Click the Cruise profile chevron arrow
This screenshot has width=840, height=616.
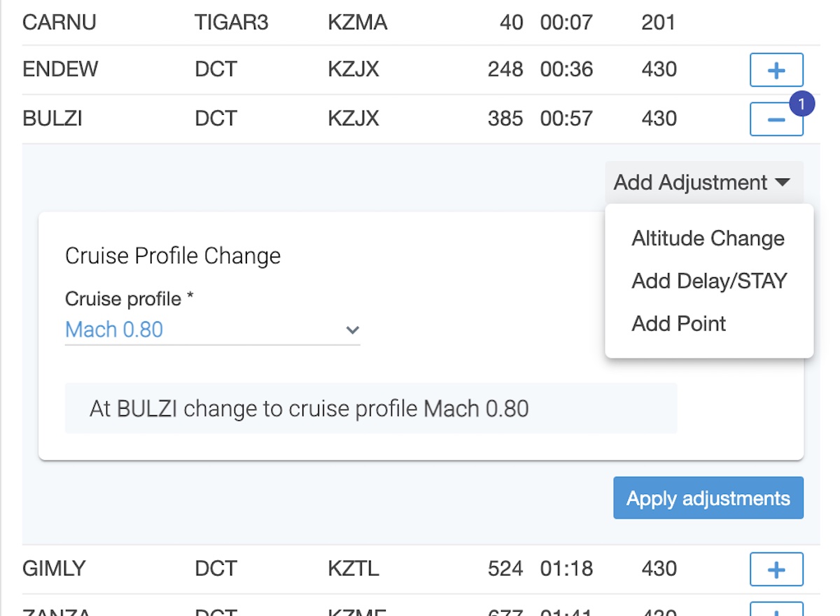click(x=353, y=330)
